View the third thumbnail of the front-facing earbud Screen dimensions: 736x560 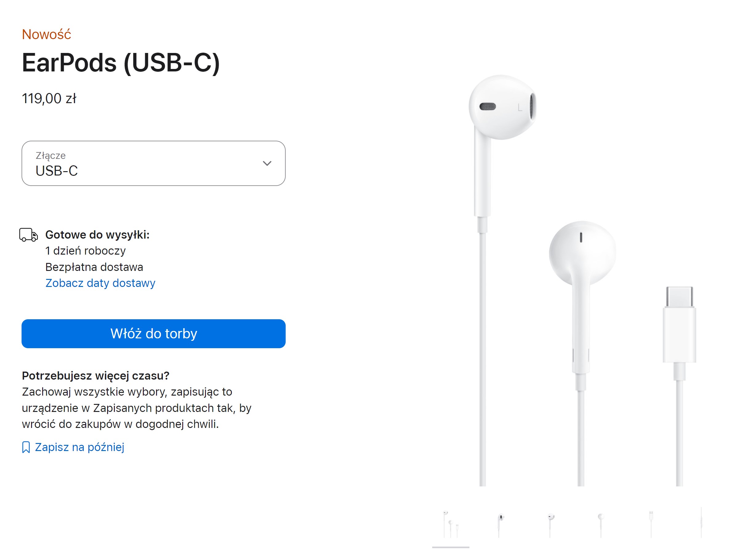coord(551,524)
